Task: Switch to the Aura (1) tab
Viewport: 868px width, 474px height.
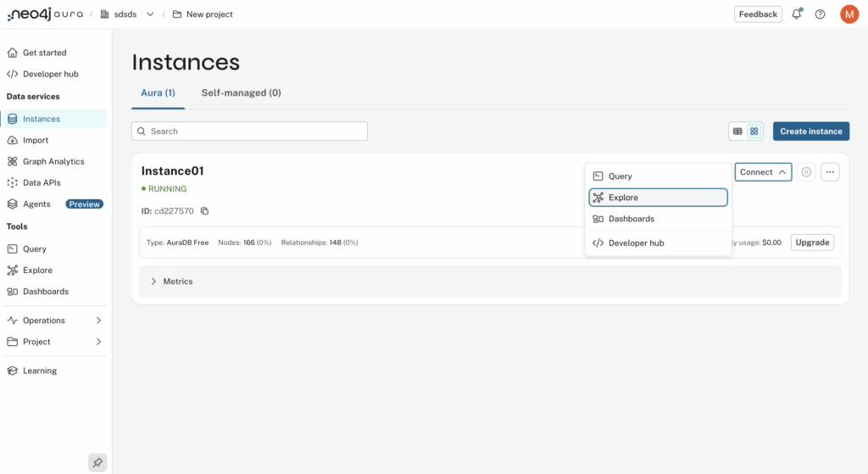Action: click(158, 92)
